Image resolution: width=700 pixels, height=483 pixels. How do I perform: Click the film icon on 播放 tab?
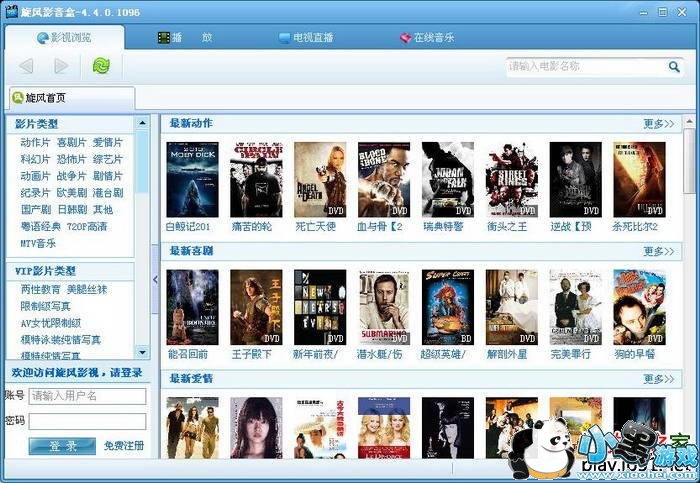pos(163,37)
